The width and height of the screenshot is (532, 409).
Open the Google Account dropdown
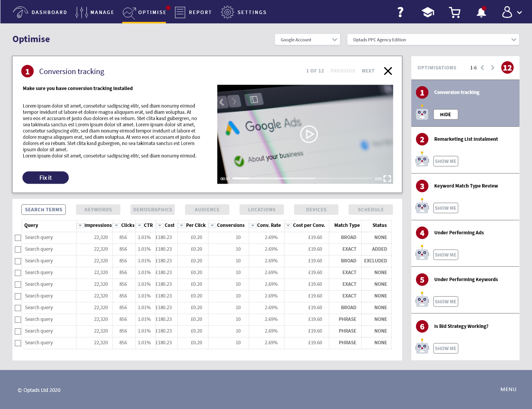308,39
